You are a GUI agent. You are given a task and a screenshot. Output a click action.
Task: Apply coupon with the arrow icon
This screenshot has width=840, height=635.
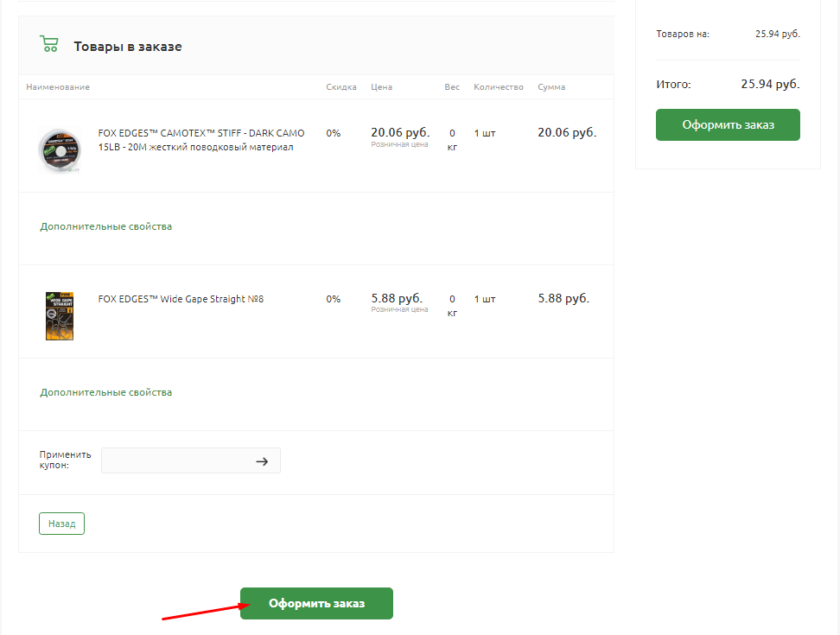pos(262,461)
